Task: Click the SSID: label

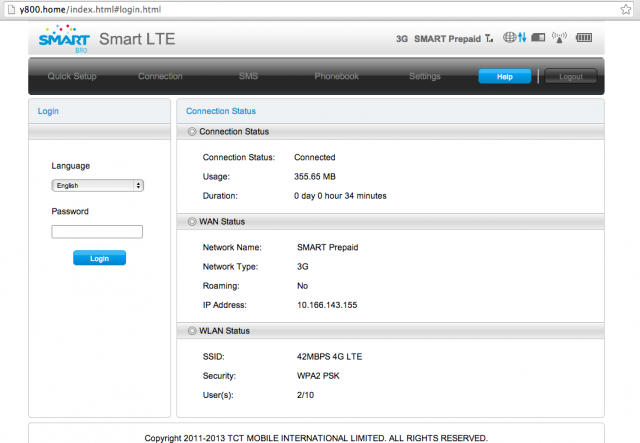Action: [213, 356]
